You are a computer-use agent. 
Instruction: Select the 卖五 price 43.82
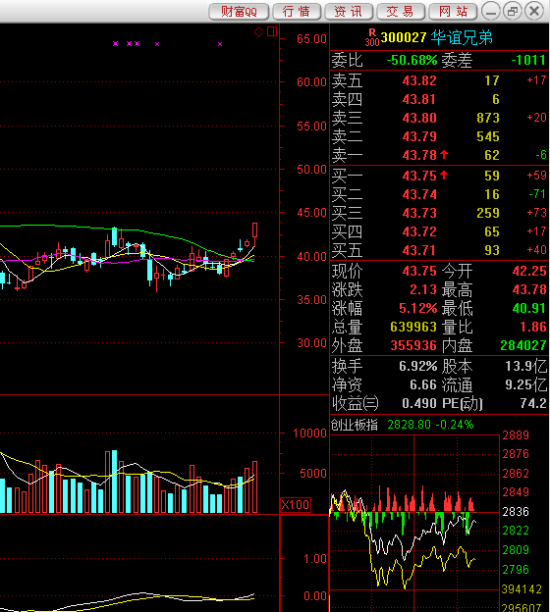pyautogui.click(x=420, y=81)
